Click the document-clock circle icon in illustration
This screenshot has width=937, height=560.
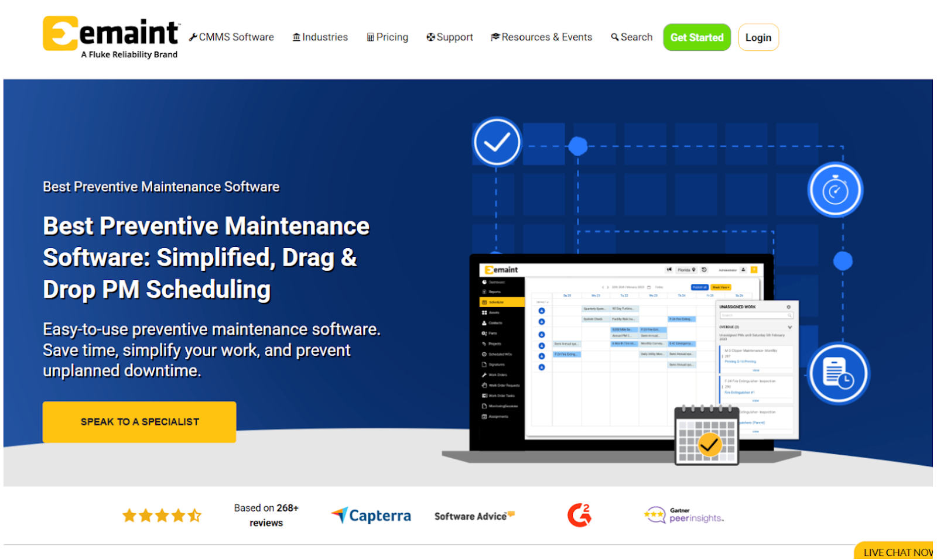tap(838, 373)
